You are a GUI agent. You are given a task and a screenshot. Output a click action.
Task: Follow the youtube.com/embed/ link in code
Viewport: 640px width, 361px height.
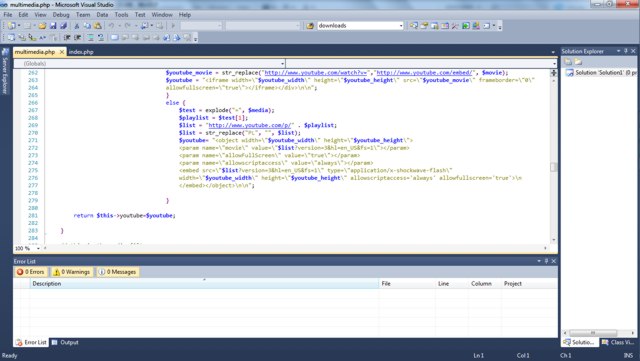424,73
